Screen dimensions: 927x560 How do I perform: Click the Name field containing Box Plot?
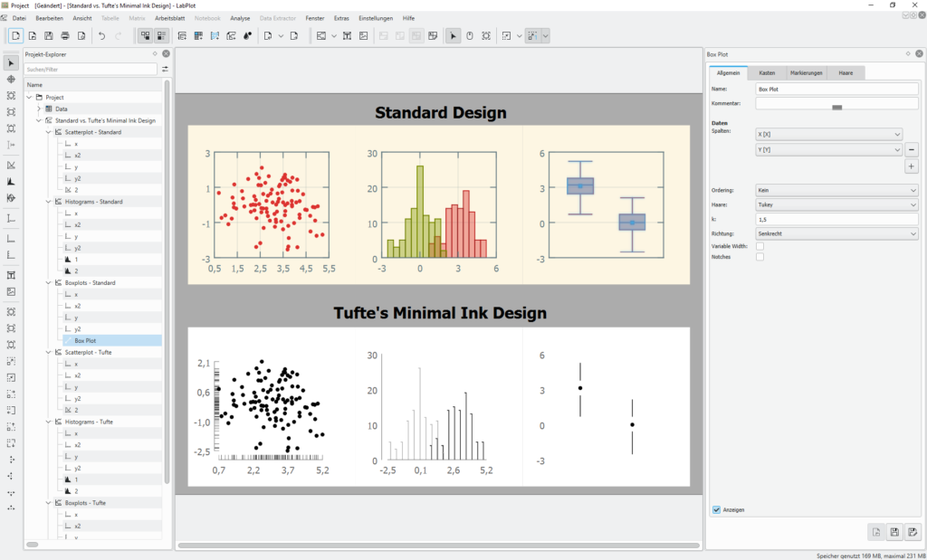[836, 89]
